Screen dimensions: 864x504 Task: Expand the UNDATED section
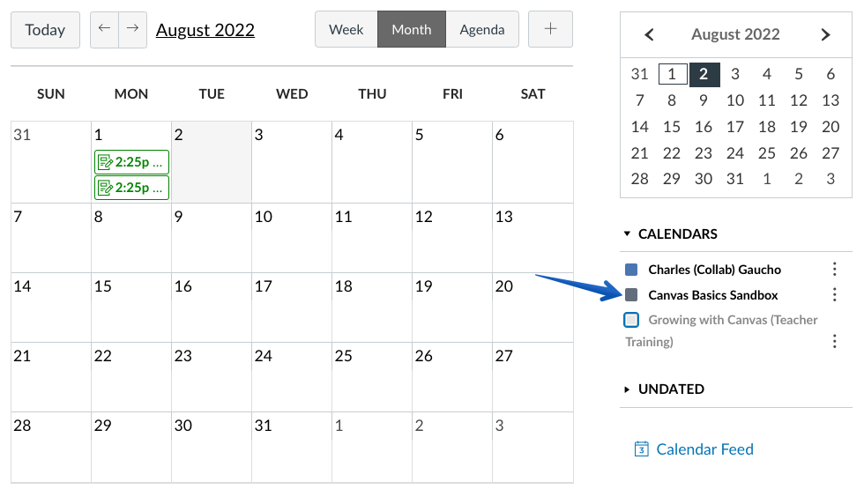pyautogui.click(x=664, y=389)
